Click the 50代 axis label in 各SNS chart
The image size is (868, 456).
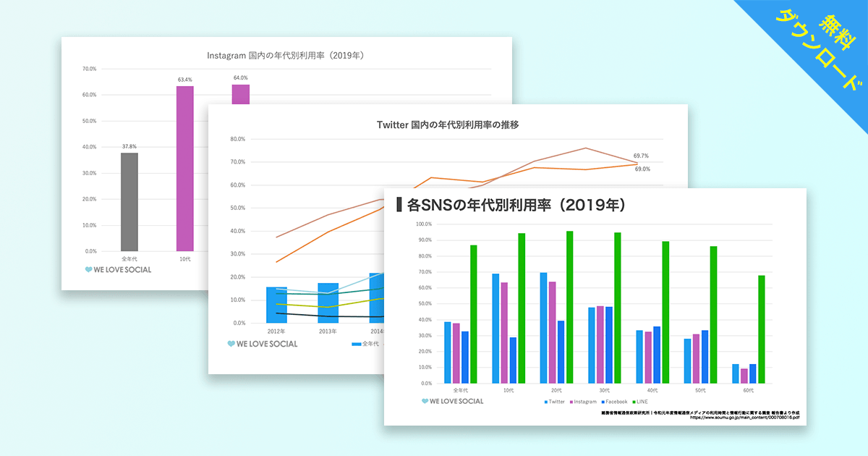click(701, 391)
